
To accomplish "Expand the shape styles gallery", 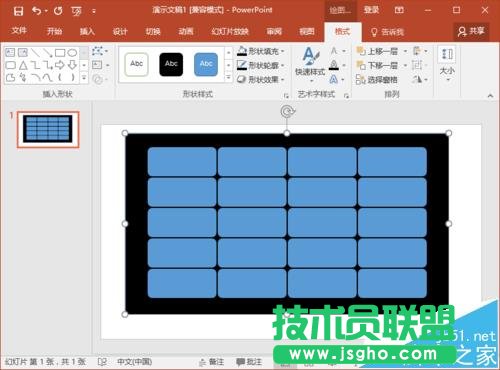I will pos(228,78).
